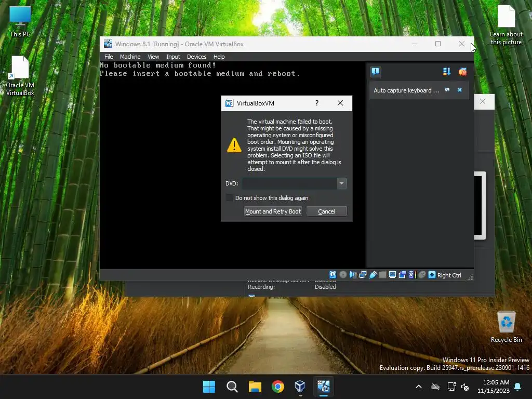Click the VirtualBoxVM dialog help question mark
The height and width of the screenshot is (399, 532).
(x=317, y=103)
